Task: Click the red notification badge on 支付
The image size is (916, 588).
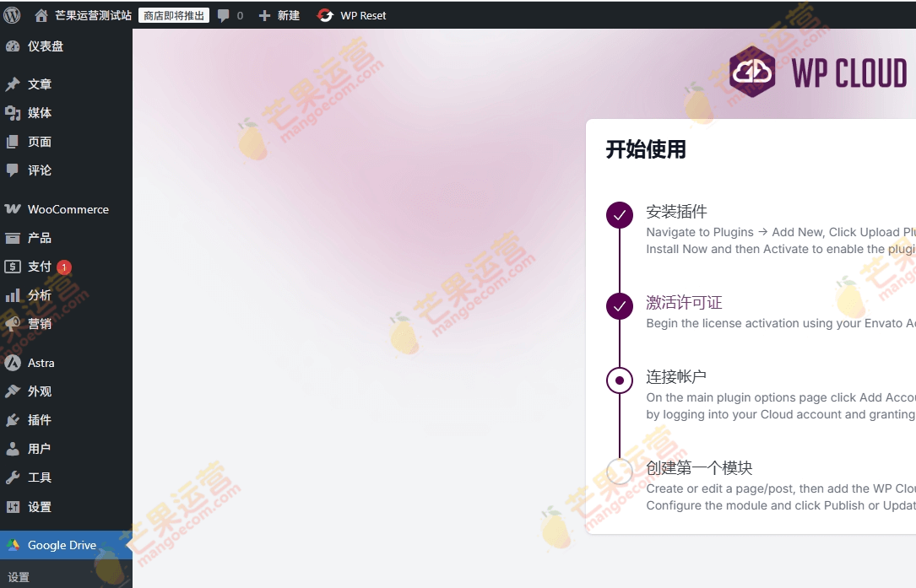Action: point(64,267)
